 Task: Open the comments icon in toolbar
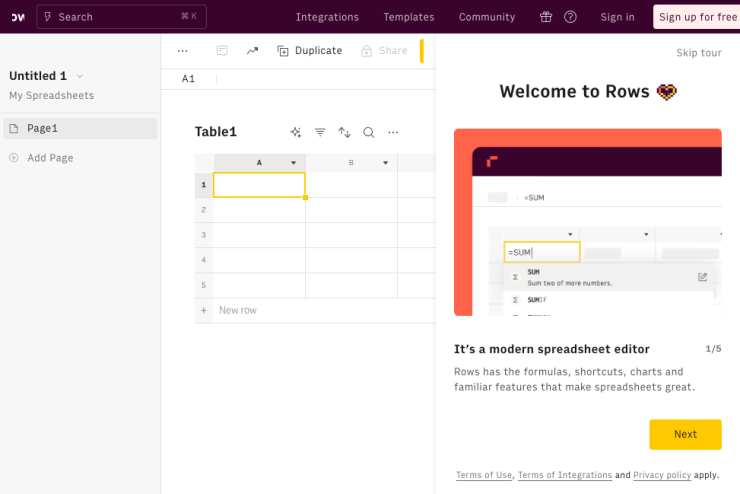click(x=222, y=50)
